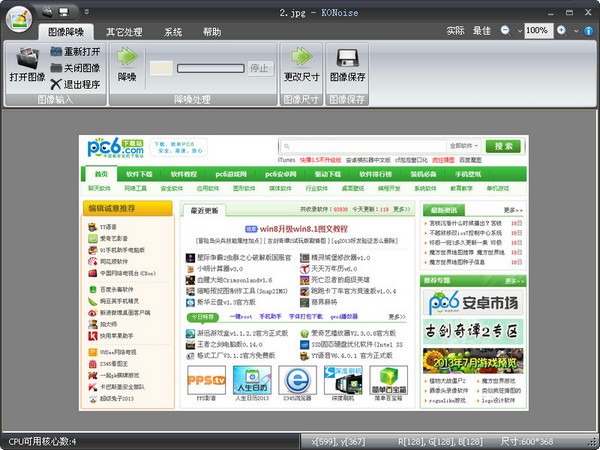The height and width of the screenshot is (450, 600).
Task: Click the 100% zoom value field
Action: tap(539, 31)
